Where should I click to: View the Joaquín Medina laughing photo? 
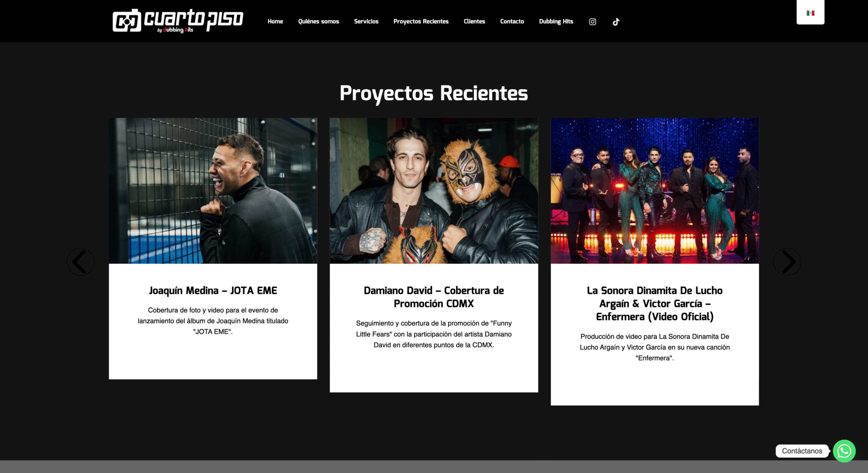[x=213, y=191]
